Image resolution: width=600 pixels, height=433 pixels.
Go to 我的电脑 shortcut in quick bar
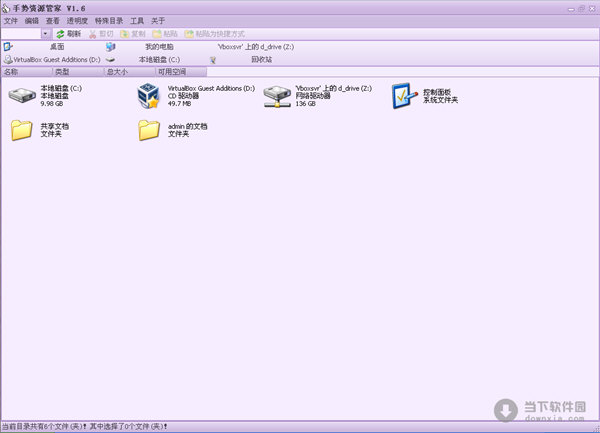(158, 47)
